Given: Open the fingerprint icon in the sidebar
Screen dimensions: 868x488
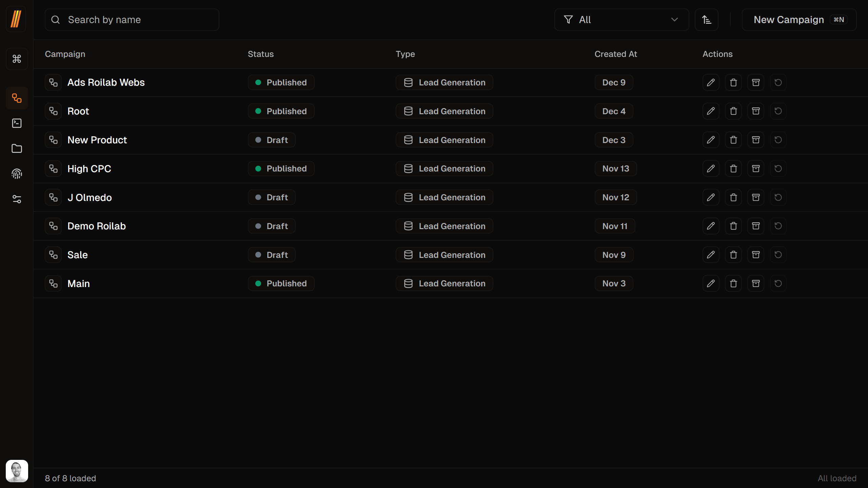Looking at the screenshot, I should click(x=17, y=174).
